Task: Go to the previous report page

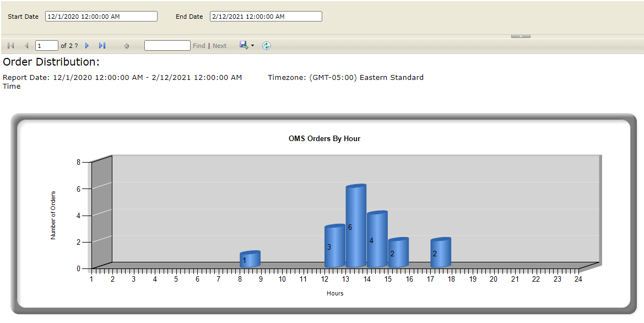Action: (x=26, y=46)
